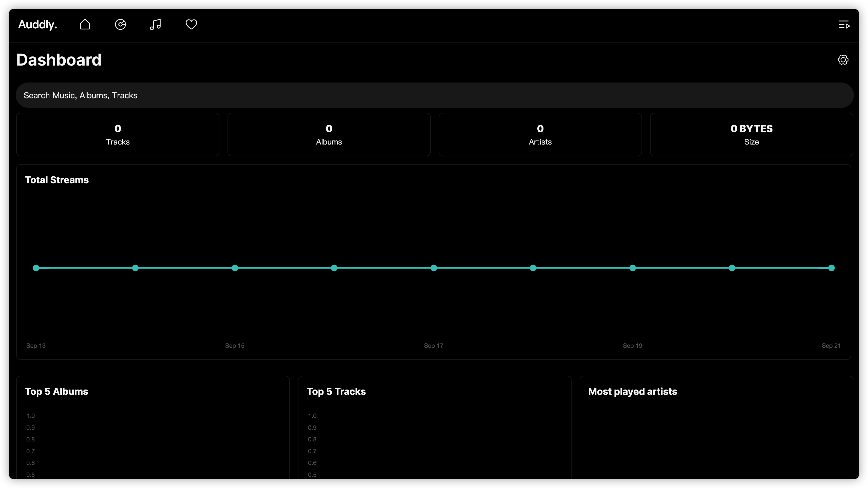Click the Sep 17 axis label
This screenshot has height=488, width=868.
tap(434, 346)
